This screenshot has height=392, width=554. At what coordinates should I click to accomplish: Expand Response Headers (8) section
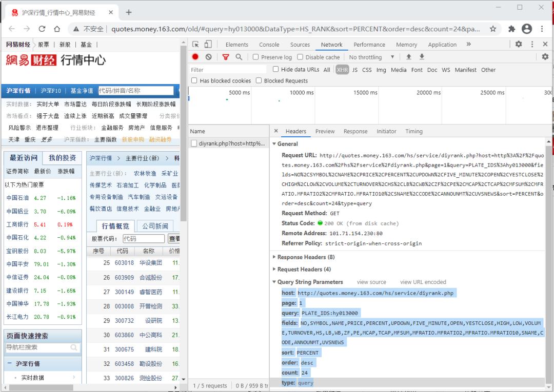point(274,257)
